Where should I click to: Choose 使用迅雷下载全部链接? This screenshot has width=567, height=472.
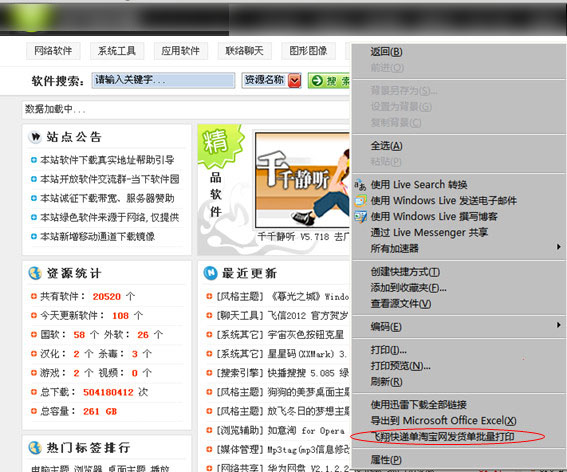coord(418,405)
